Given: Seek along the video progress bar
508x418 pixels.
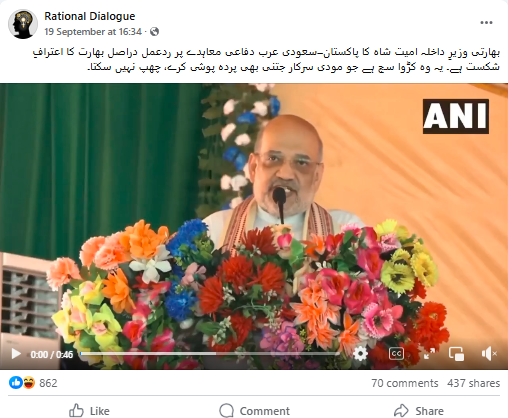Looking at the screenshot, I should tap(210, 353).
